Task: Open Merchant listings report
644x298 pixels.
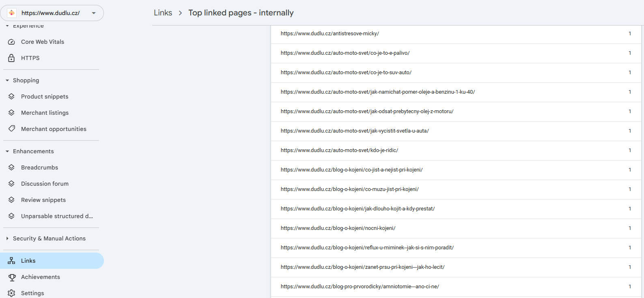Action: [45, 113]
